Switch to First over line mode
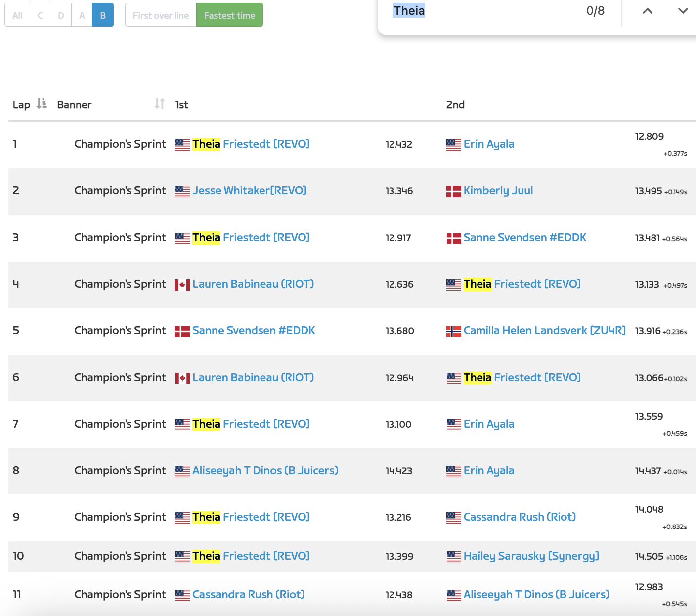The image size is (696, 616). click(161, 15)
